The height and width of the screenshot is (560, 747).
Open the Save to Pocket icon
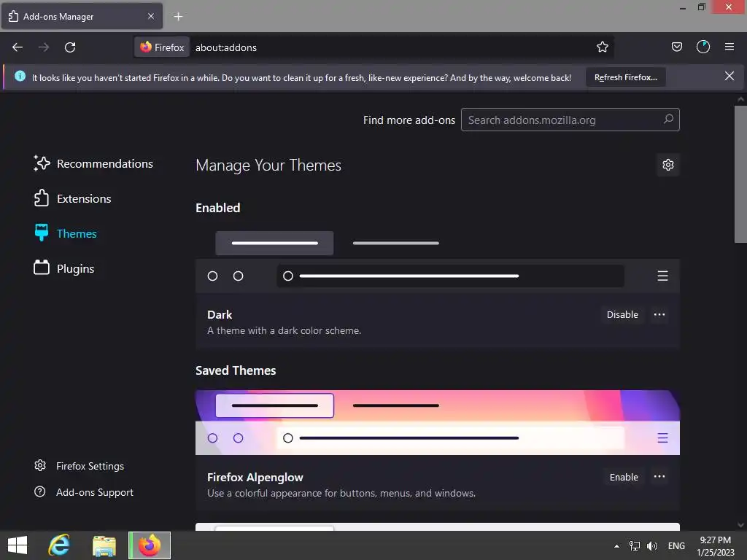[x=676, y=47]
